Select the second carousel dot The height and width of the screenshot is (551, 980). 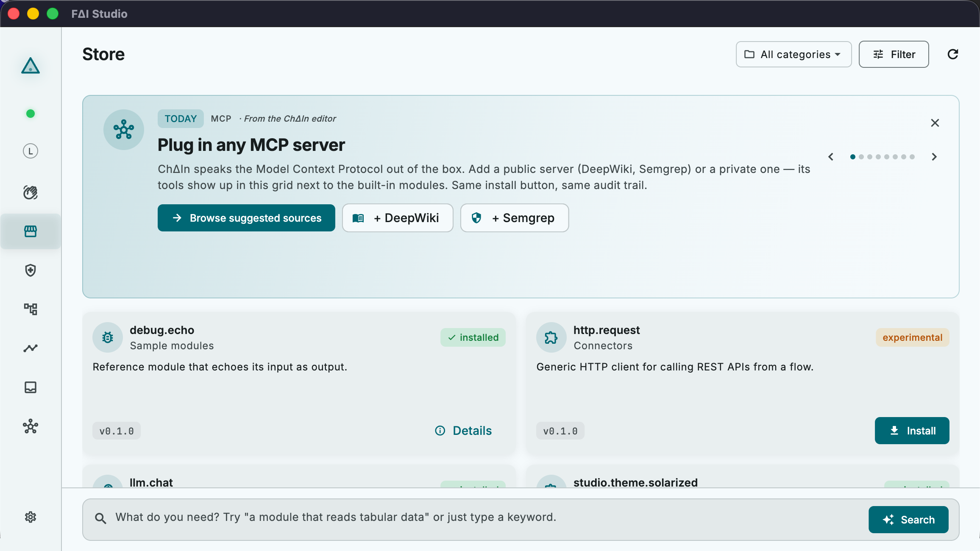tap(861, 157)
